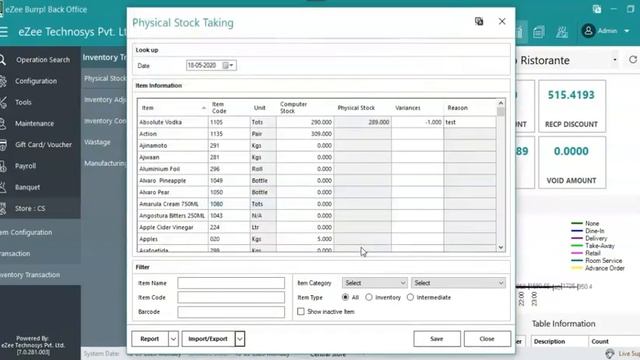Open the Admin account dropdown arrow
The width and height of the screenshot is (640, 360).
627,31
